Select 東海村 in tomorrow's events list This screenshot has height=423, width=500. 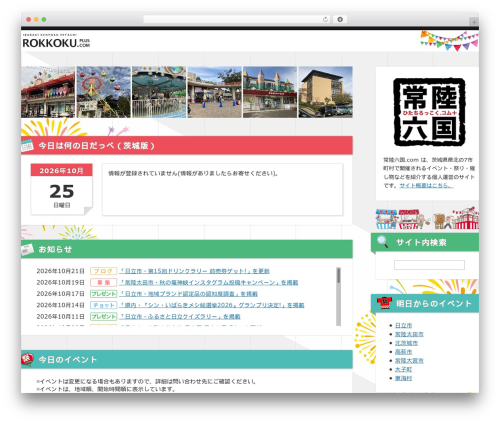click(403, 378)
